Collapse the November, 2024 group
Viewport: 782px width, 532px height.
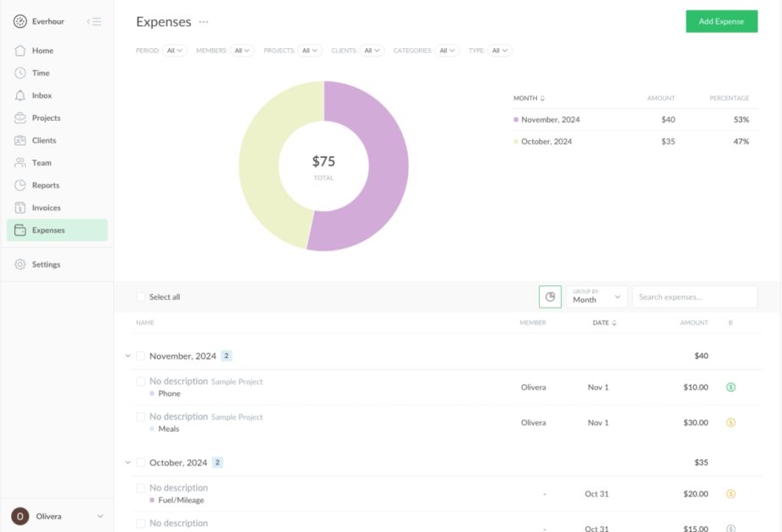click(x=128, y=356)
